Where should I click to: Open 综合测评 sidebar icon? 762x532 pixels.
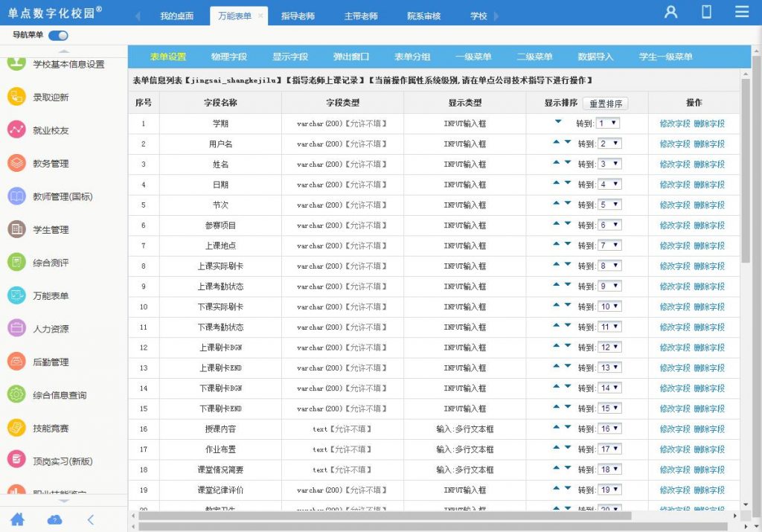click(x=16, y=262)
